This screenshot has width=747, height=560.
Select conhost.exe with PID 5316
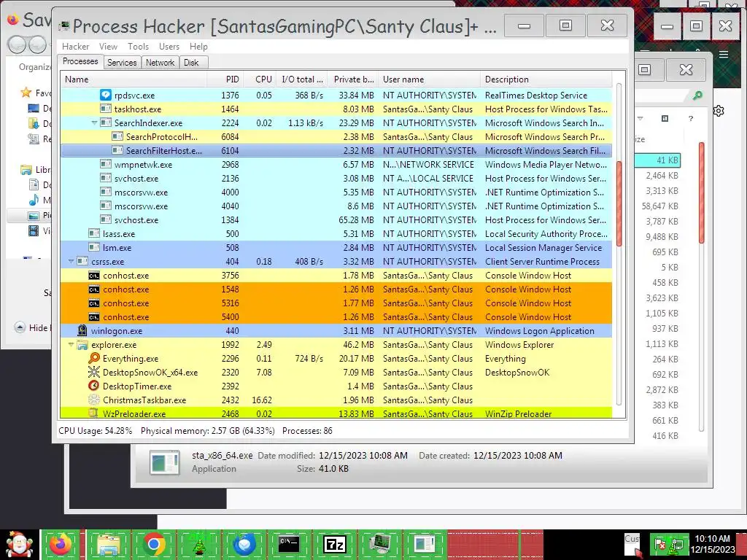pos(336,303)
